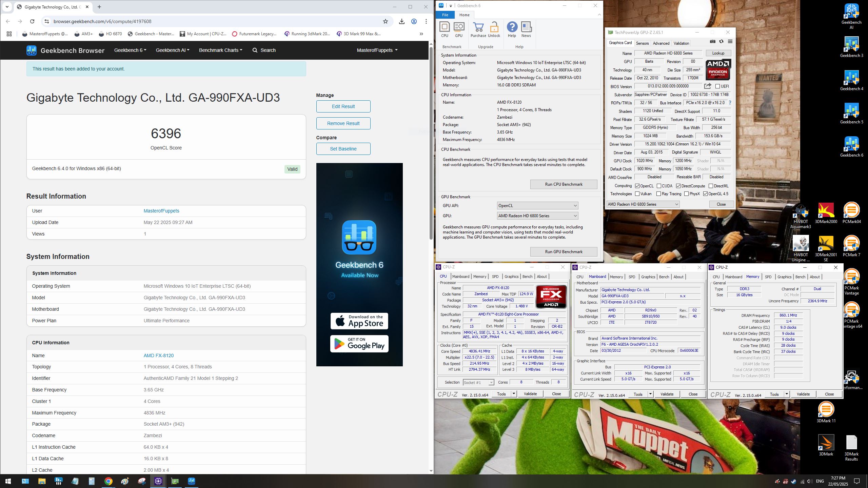Viewport: 868px width, 488px height.
Task: Click the Run CPU Benchmark button
Action: tap(564, 184)
